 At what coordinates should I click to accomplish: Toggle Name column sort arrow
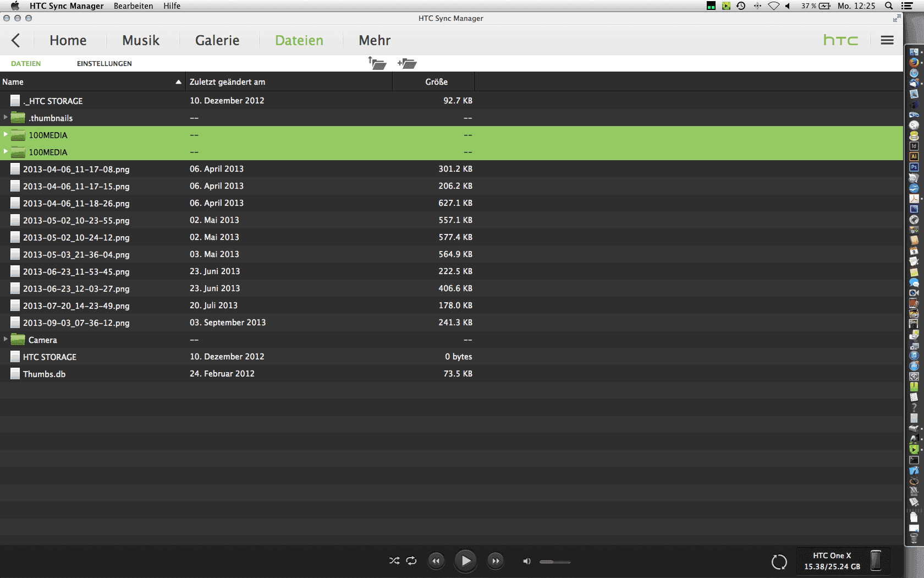point(178,82)
